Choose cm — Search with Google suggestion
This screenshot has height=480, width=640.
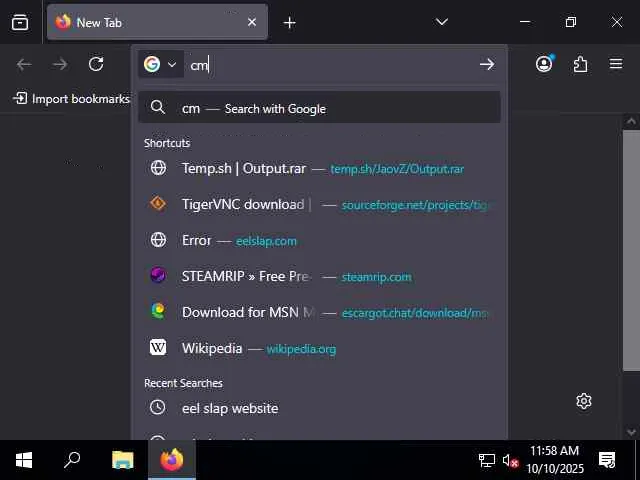pyautogui.click(x=319, y=107)
